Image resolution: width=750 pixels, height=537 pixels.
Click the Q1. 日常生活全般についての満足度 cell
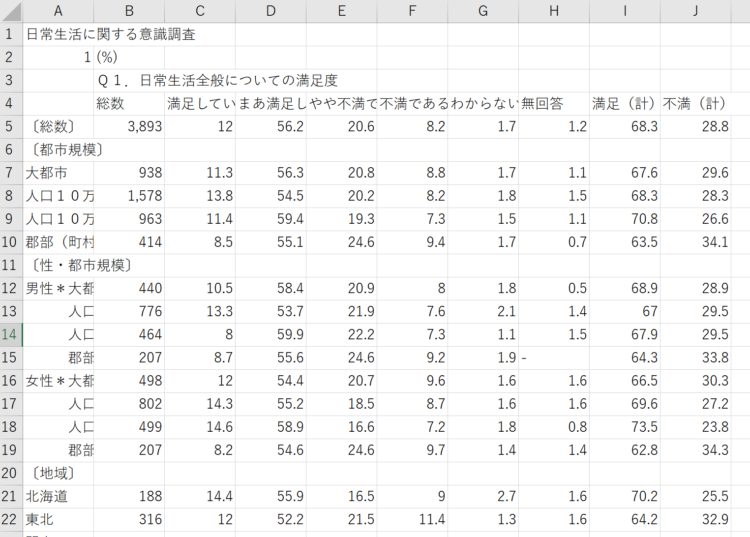pyautogui.click(x=218, y=80)
